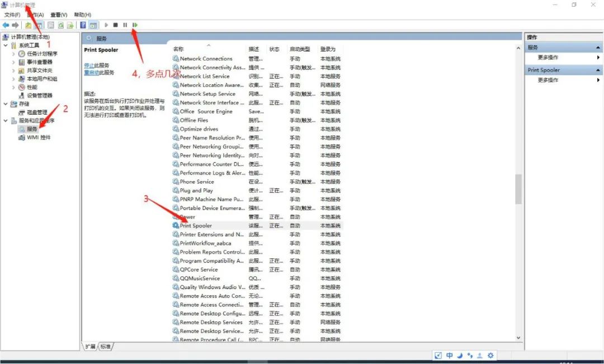This screenshot has width=604, height=364.
Task: Expand the 任务计划程序 node chevron
Action: pos(13,54)
